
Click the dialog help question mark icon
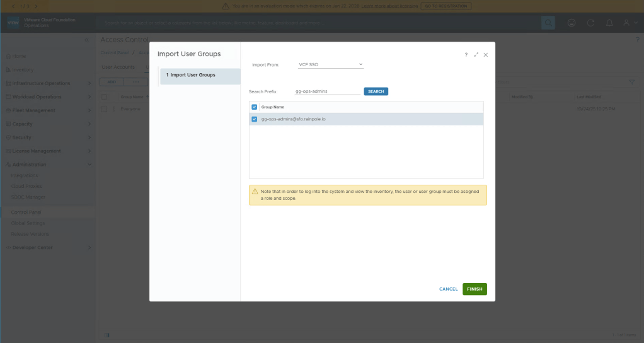coord(466,55)
